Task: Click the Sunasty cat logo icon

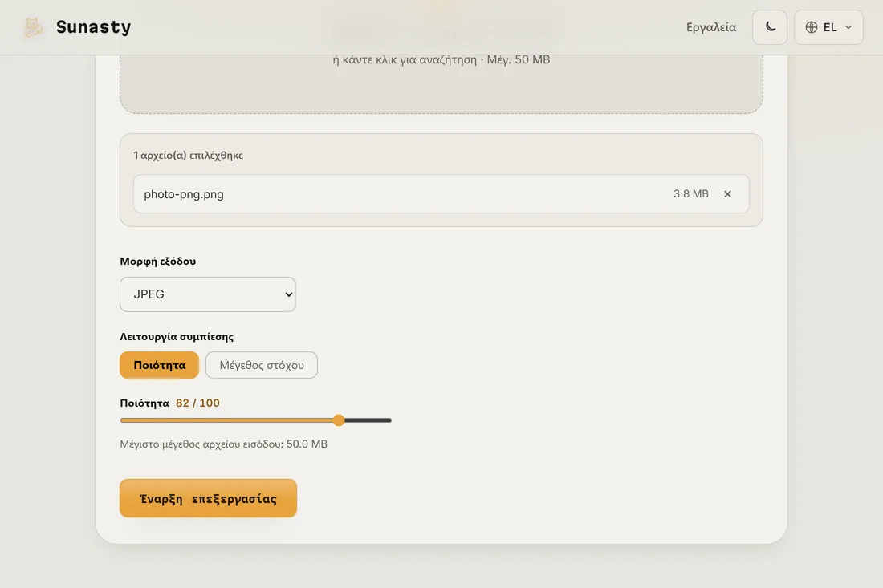Action: (33, 27)
